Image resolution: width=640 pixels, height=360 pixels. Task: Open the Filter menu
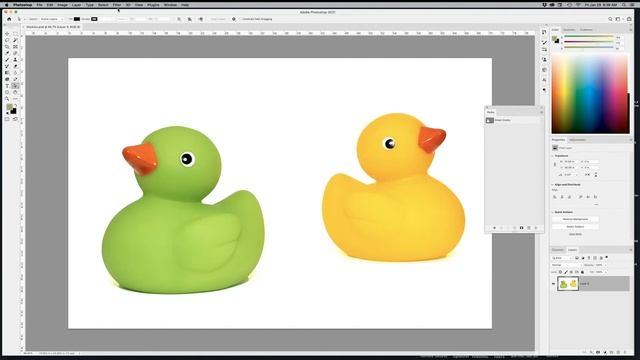(x=117, y=5)
